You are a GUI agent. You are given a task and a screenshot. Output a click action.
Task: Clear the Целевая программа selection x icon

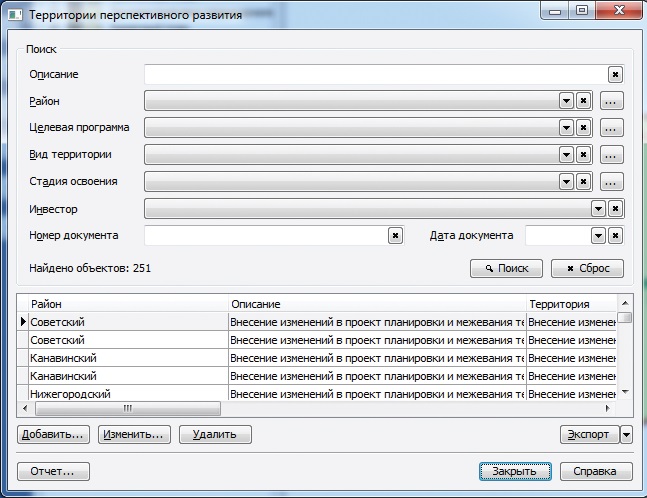pyautogui.click(x=583, y=128)
